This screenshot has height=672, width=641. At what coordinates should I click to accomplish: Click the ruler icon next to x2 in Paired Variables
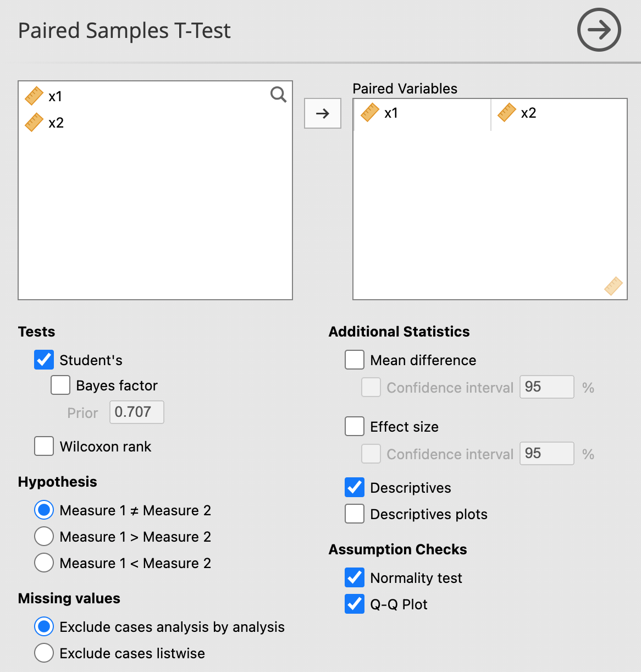click(506, 112)
